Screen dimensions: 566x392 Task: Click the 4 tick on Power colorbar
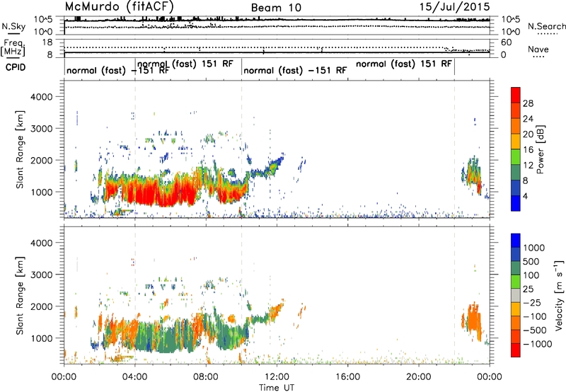click(x=525, y=196)
